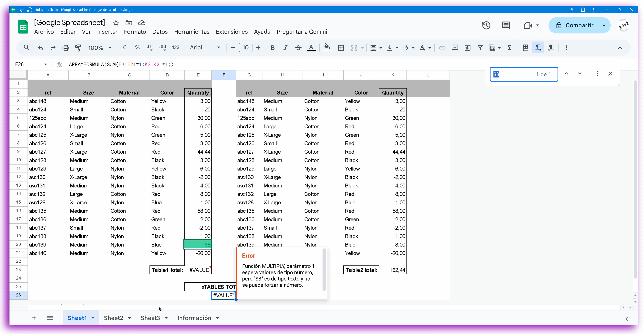Viewport: 644px width, 334px height.
Task: Open the fill color paint bucket
Action: tap(327, 47)
